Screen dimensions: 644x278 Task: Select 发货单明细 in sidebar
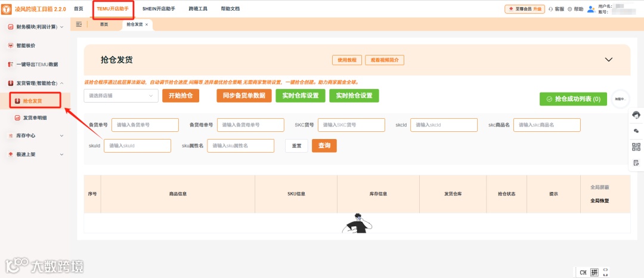point(35,118)
